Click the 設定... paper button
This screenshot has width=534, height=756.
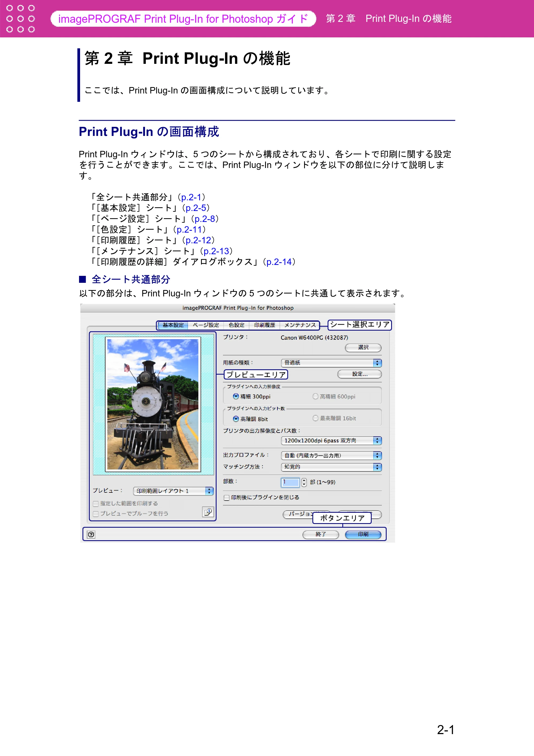(x=359, y=374)
